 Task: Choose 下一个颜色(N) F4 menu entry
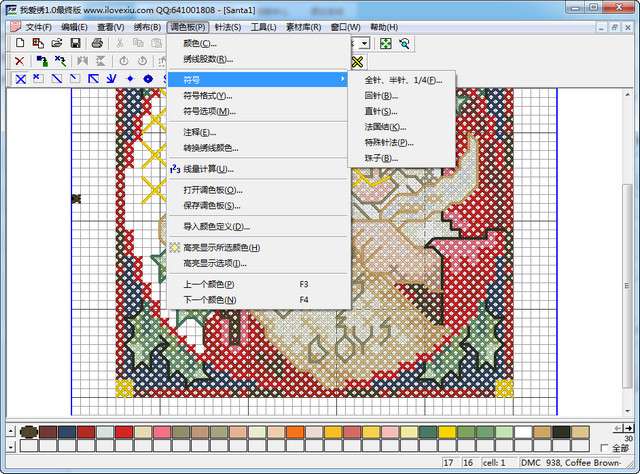coord(258,300)
